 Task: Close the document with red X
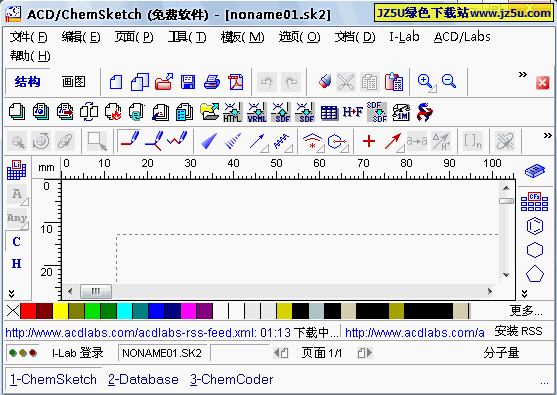(542, 83)
